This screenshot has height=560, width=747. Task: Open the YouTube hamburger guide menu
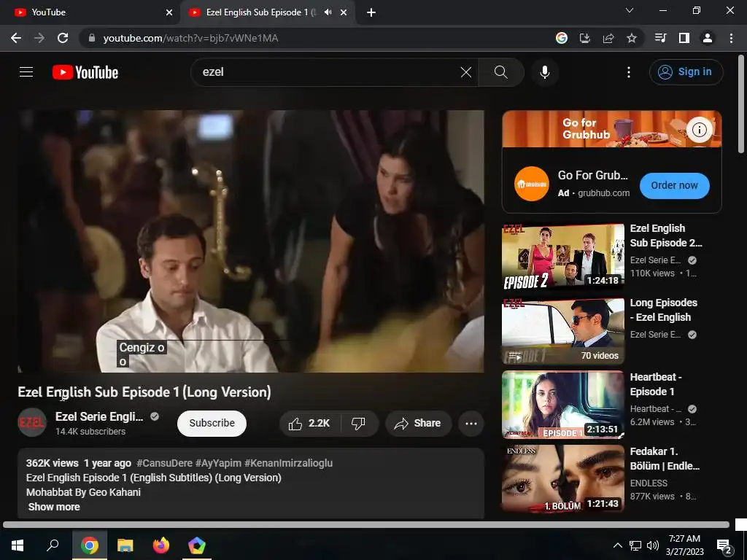(x=26, y=72)
